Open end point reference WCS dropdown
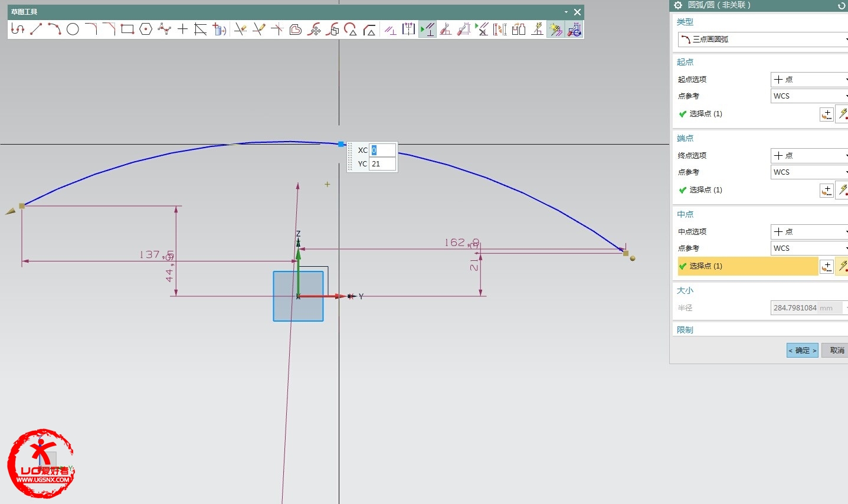 coord(809,172)
